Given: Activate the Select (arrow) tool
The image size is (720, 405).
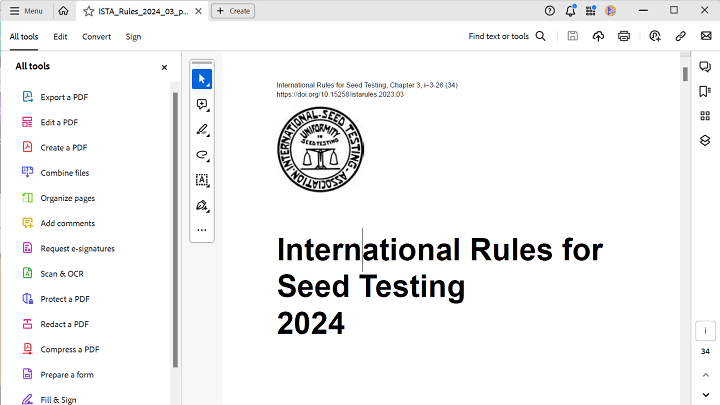Looking at the screenshot, I should click(x=202, y=79).
